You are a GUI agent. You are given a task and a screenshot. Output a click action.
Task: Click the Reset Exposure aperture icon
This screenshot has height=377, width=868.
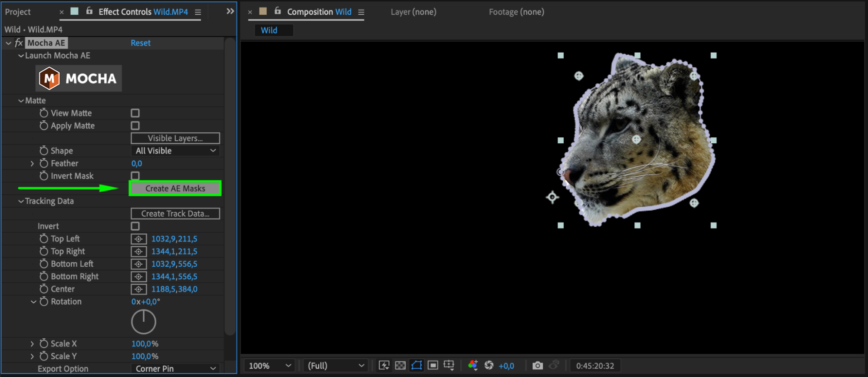(x=489, y=366)
